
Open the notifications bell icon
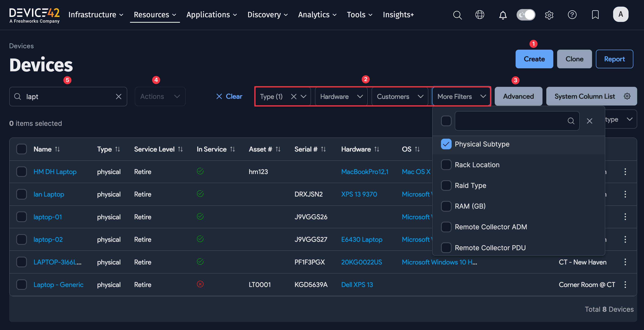(x=503, y=15)
